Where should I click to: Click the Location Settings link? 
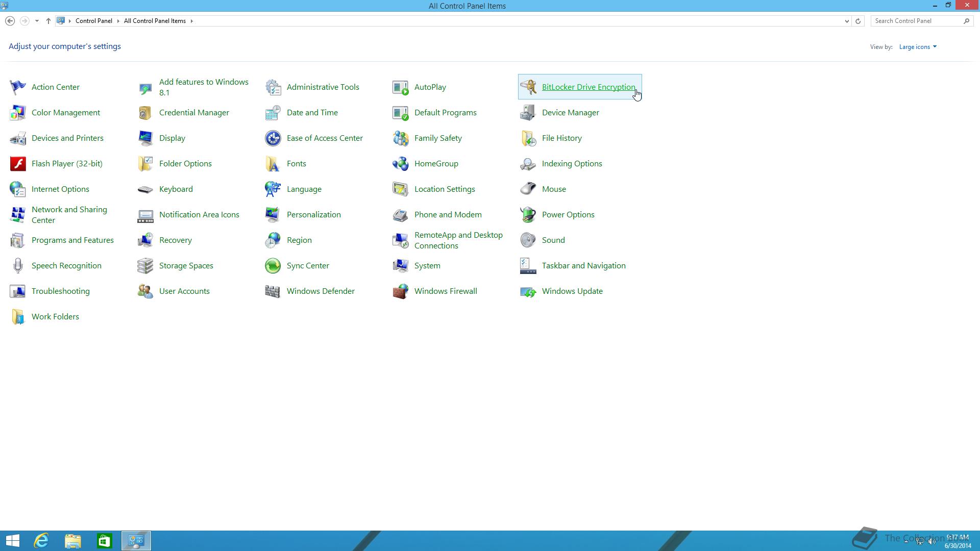[x=445, y=189]
